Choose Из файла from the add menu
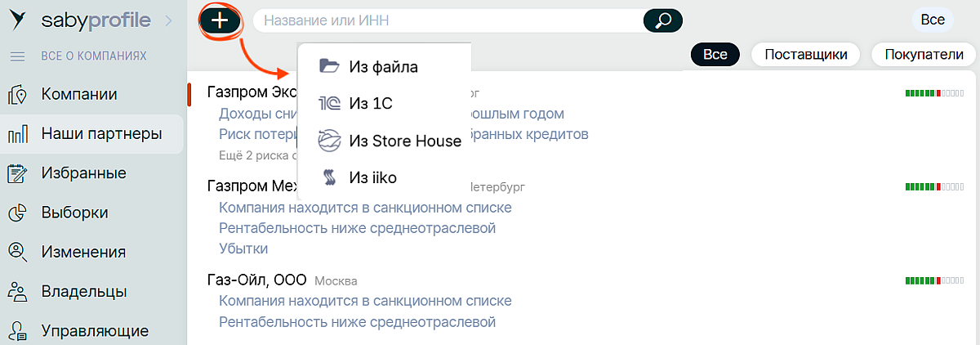The height and width of the screenshot is (345, 980). tap(383, 66)
